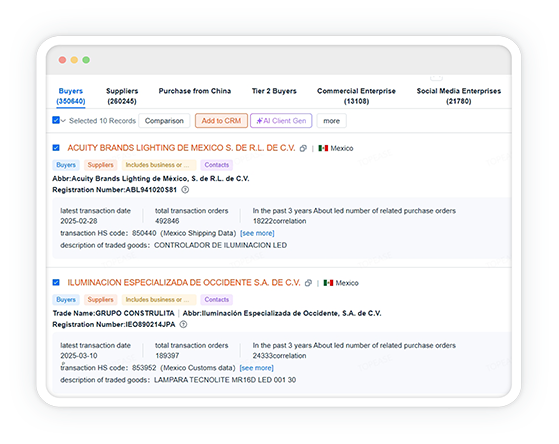This screenshot has height=444, width=559.
Task: Click [see more] beside HS code 850440
Action: (x=257, y=233)
